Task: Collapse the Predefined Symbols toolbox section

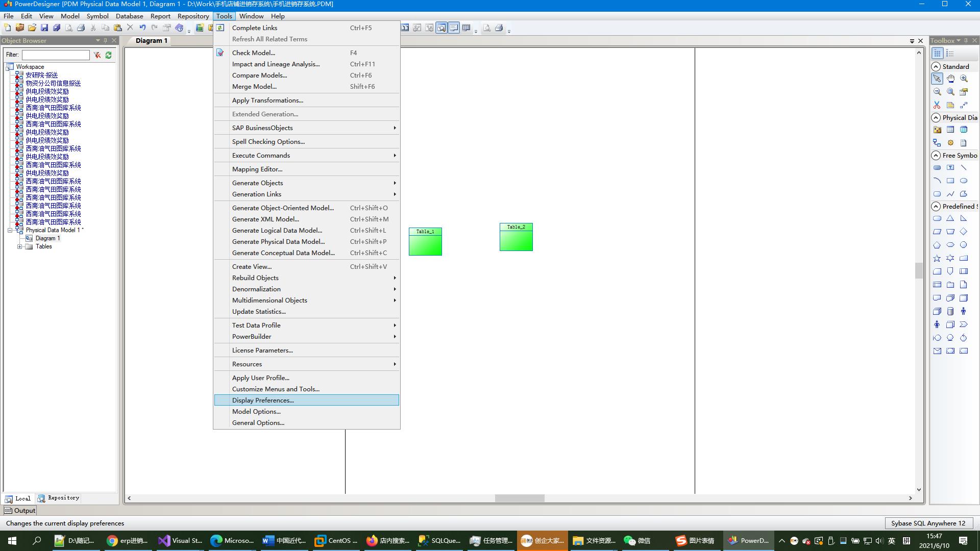Action: tap(936, 207)
